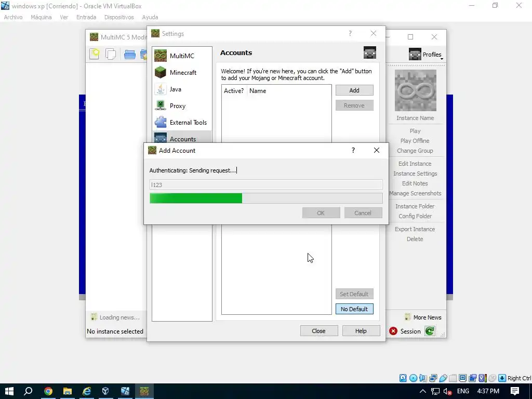Open the Archivo menu in VirtualBox
Viewport: 532px width, 399px height.
(x=13, y=17)
